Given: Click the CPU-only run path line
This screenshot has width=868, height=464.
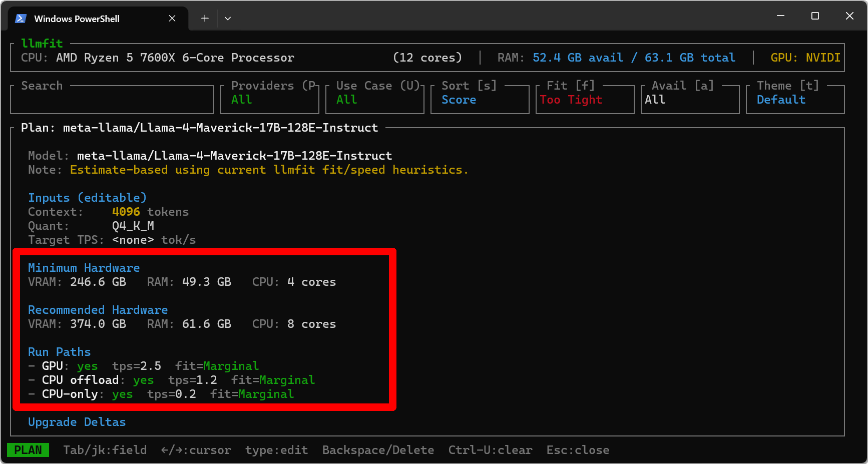Looking at the screenshot, I should pos(161,394).
